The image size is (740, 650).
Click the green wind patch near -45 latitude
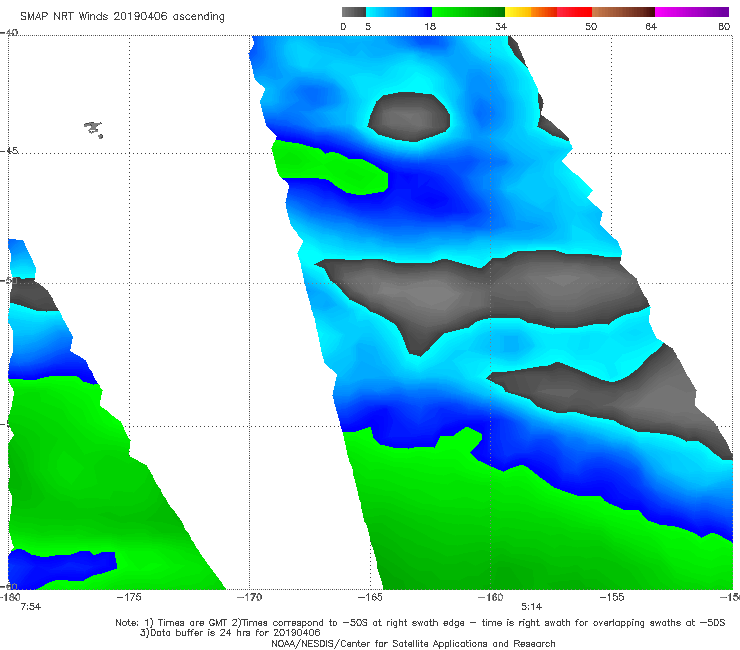pos(330,167)
